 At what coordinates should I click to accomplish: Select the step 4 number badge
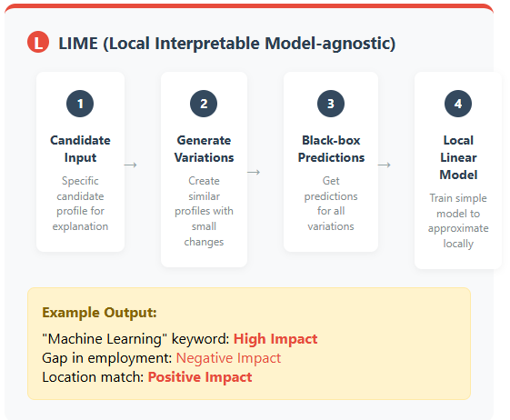point(458,104)
